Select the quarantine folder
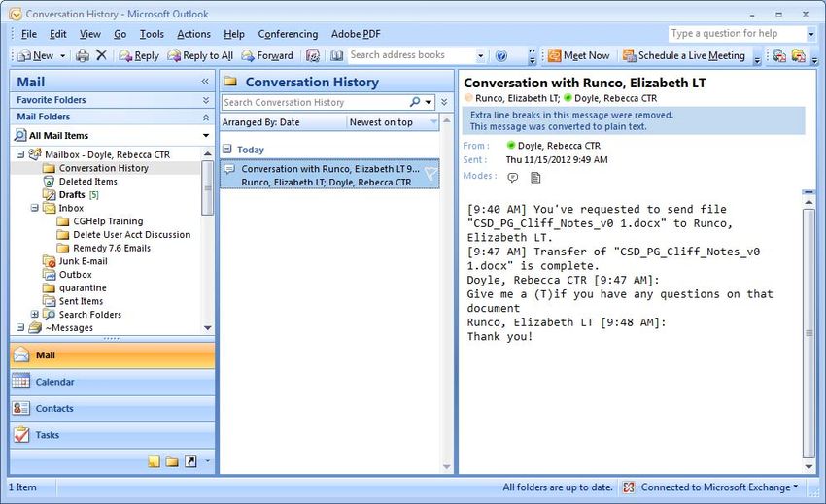 (83, 288)
